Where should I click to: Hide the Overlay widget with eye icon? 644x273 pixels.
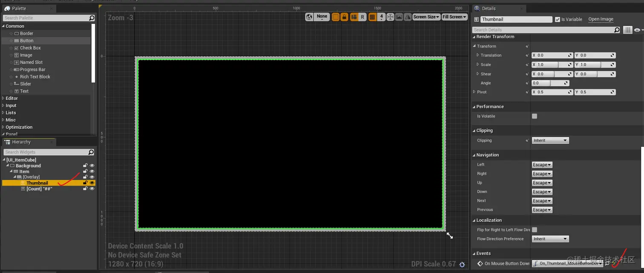click(92, 177)
